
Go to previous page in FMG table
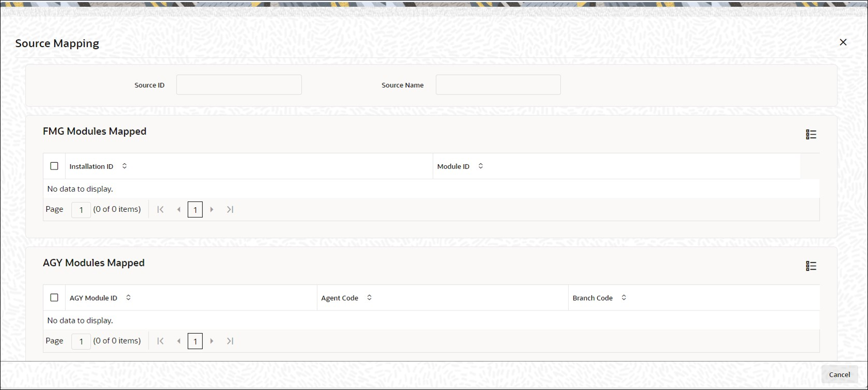(x=179, y=209)
